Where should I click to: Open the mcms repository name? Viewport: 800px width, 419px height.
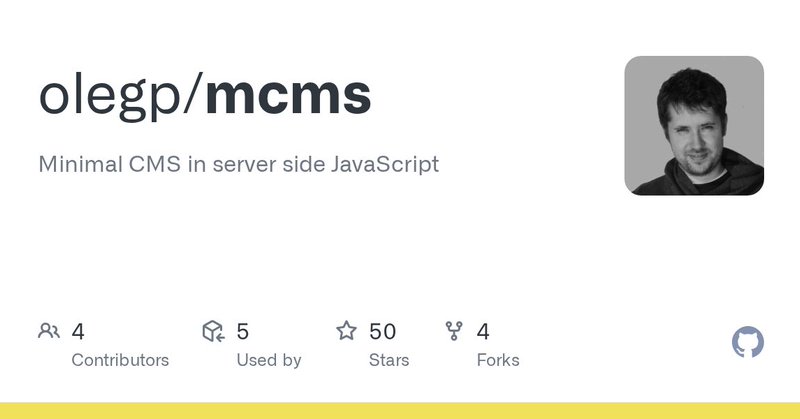coord(288,95)
